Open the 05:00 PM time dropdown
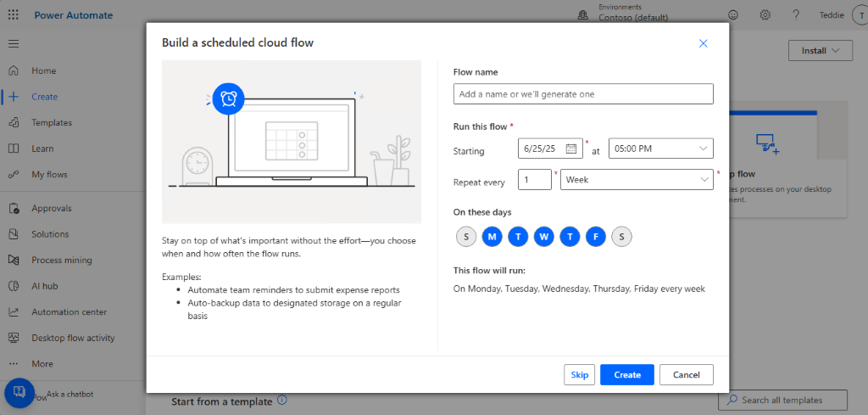The height and width of the screenshot is (415, 868). coord(661,149)
